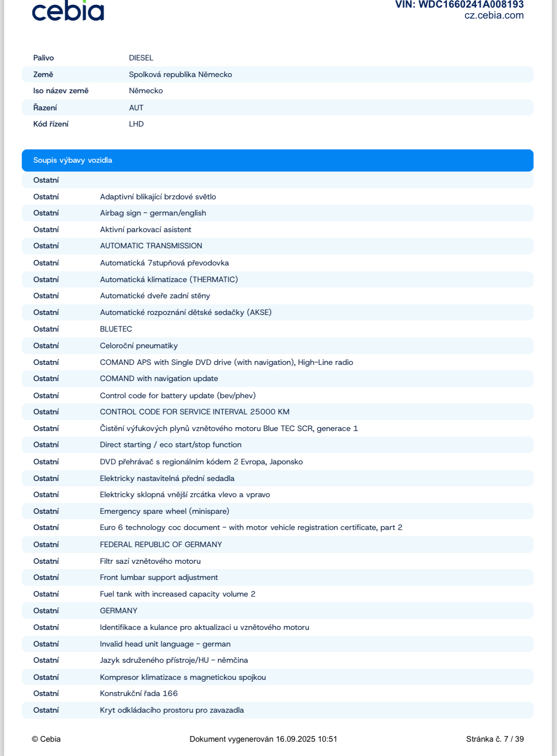The width and height of the screenshot is (557, 756).
Task: Click the LHD steering code value
Action: pos(136,124)
